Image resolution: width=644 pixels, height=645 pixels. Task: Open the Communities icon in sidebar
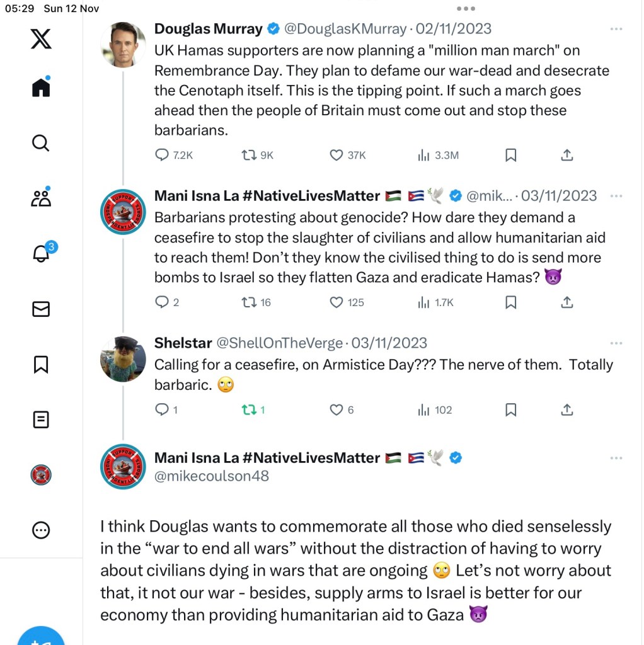coord(41,198)
